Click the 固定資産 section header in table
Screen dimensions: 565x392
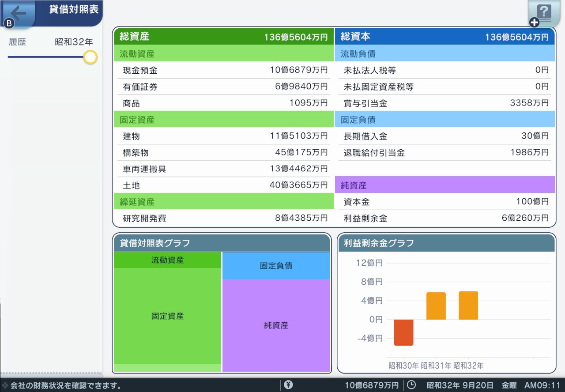click(224, 119)
